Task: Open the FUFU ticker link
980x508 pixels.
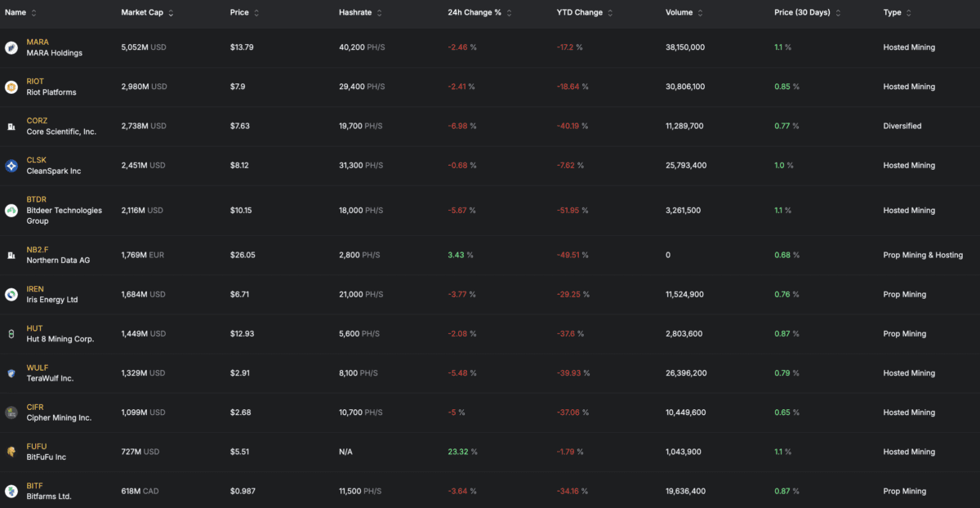Action: (37, 447)
